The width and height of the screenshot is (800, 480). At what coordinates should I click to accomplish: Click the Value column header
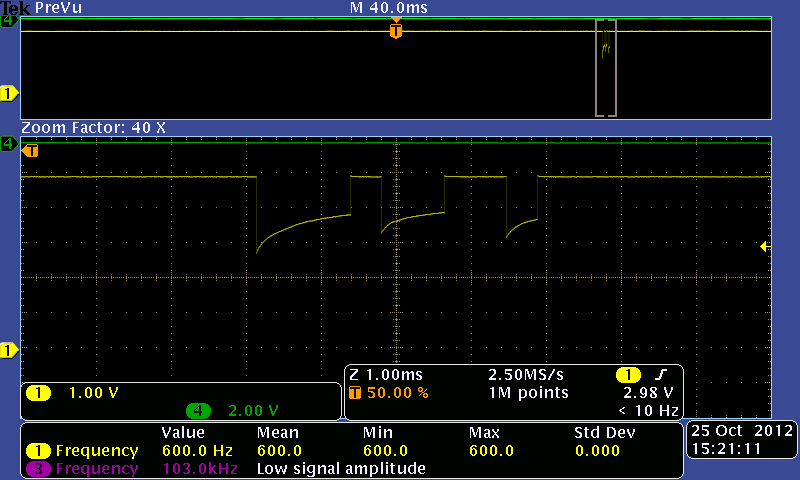tap(183, 433)
